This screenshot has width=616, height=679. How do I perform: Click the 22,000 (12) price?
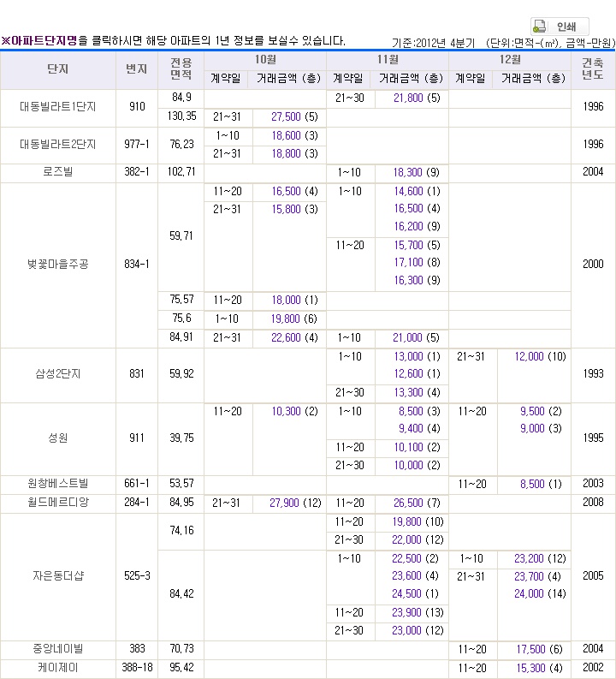[x=418, y=540]
